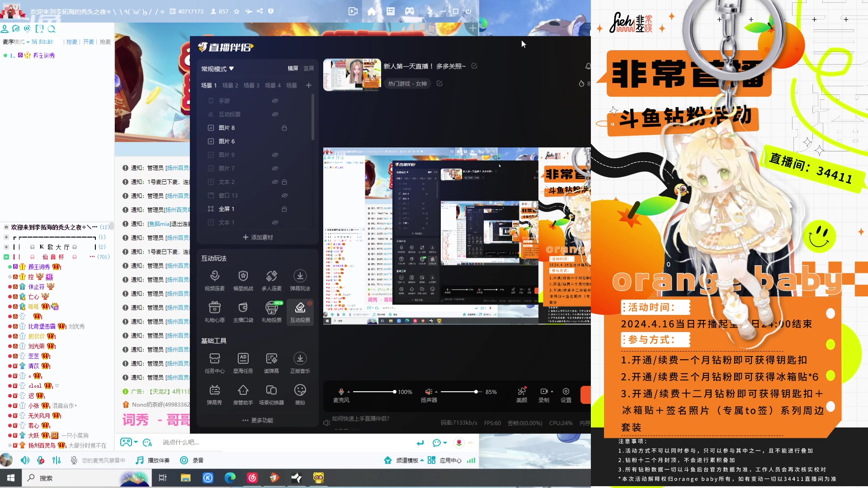Screen dimensions: 868x488
Task: Toggle the 窗口 13 source visibility
Action: tap(285, 195)
